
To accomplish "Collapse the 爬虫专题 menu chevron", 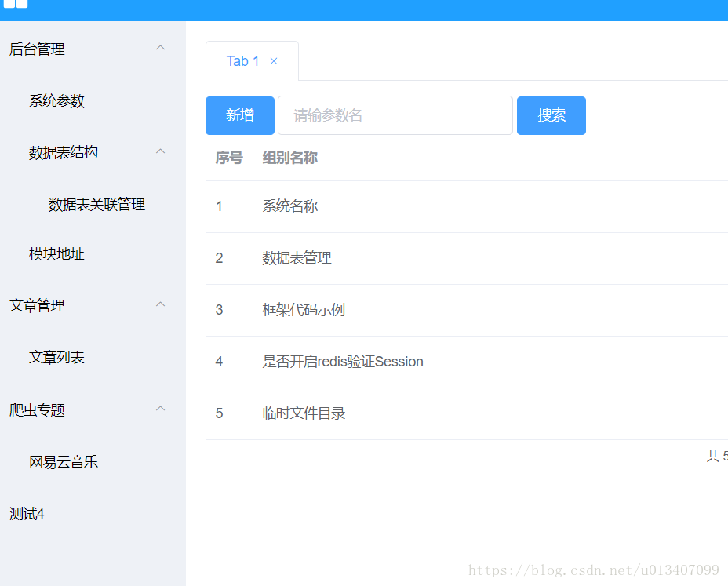I will (160, 409).
